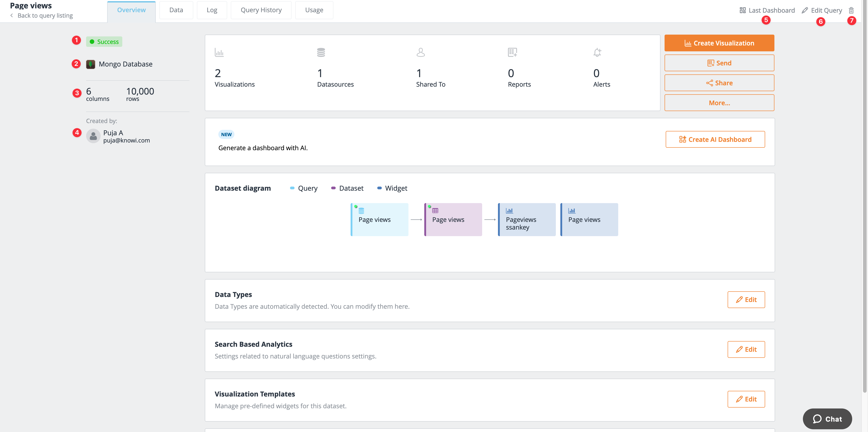Switch to the Data tab

(176, 10)
